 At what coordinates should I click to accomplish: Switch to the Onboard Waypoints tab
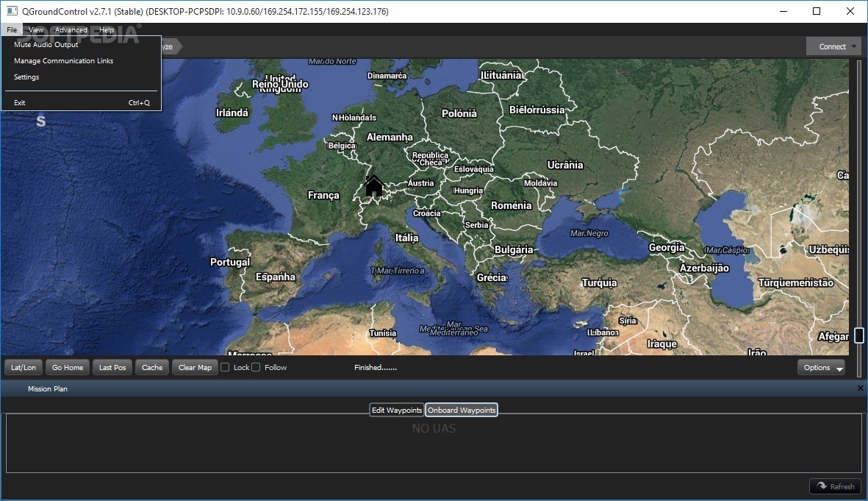tap(462, 410)
